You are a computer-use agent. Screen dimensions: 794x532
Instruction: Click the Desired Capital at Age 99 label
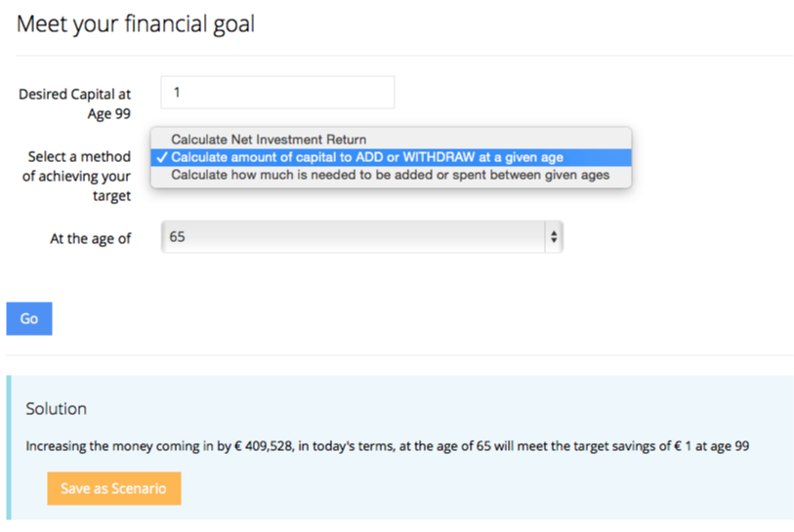point(75,103)
